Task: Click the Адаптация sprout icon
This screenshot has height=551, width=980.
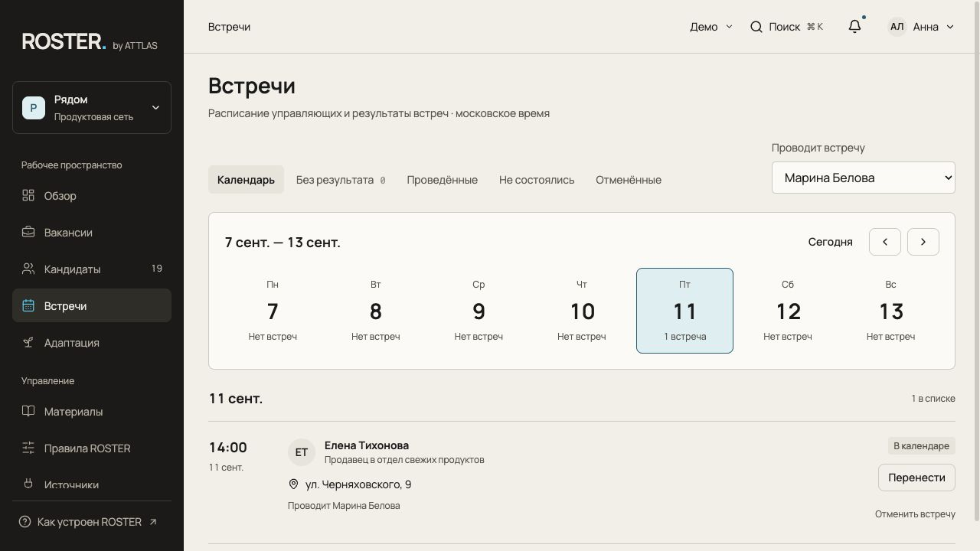Action: [x=28, y=342]
